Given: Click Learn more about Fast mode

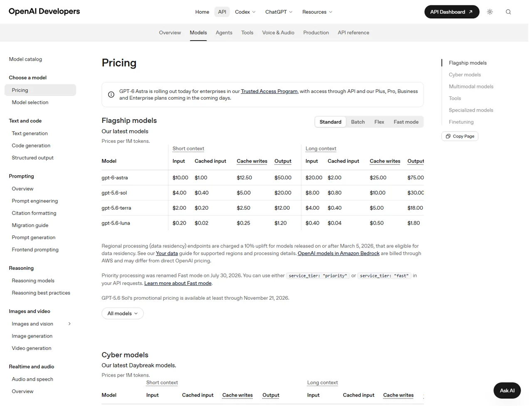Looking at the screenshot, I should point(178,283).
